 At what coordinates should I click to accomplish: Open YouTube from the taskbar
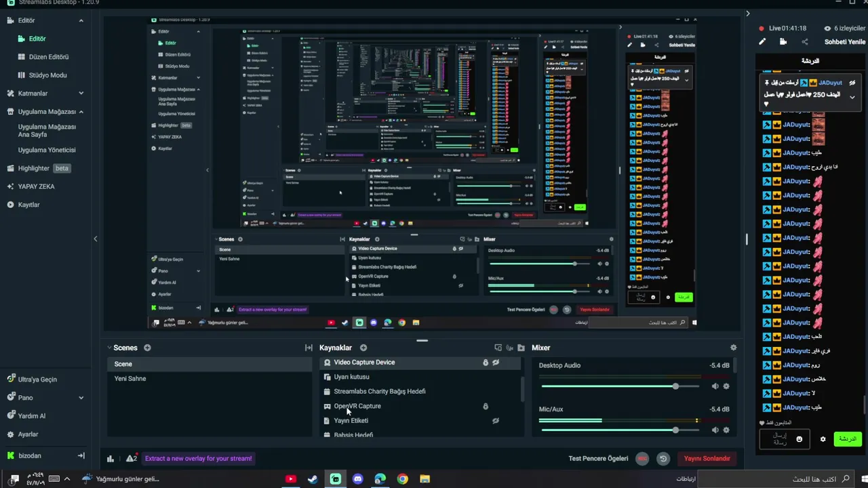coord(291,479)
